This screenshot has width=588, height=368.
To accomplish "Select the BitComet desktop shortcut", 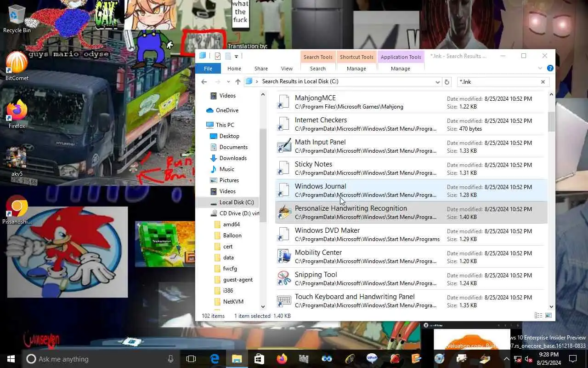I will click(17, 66).
